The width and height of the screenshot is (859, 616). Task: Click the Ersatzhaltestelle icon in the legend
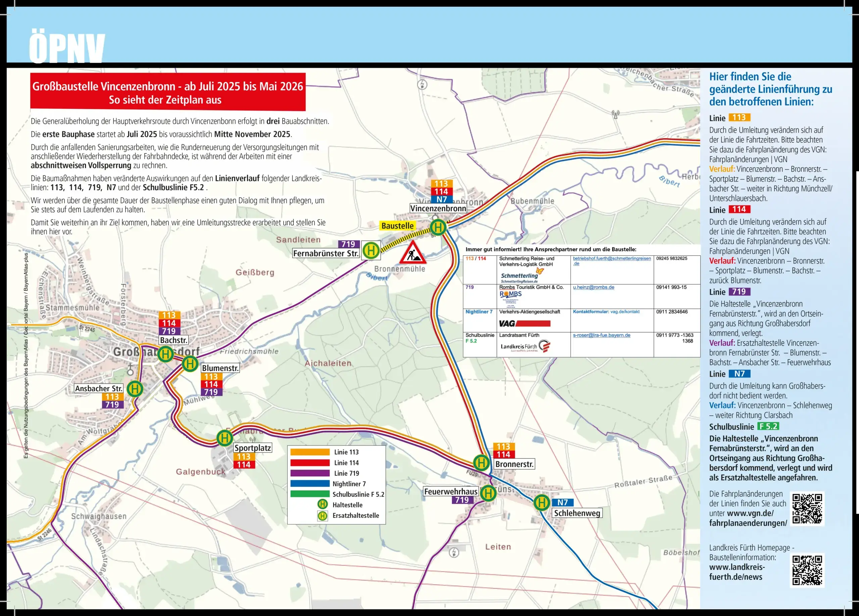[x=322, y=515]
